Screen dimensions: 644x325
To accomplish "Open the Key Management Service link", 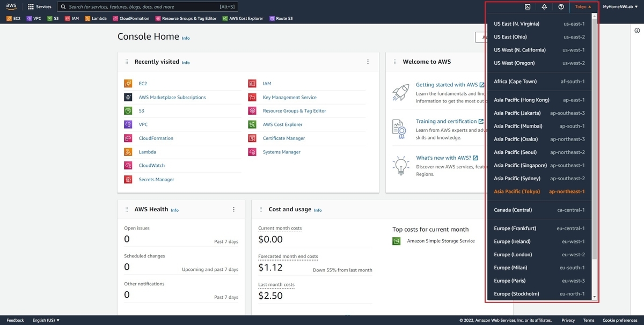I will [289, 98].
